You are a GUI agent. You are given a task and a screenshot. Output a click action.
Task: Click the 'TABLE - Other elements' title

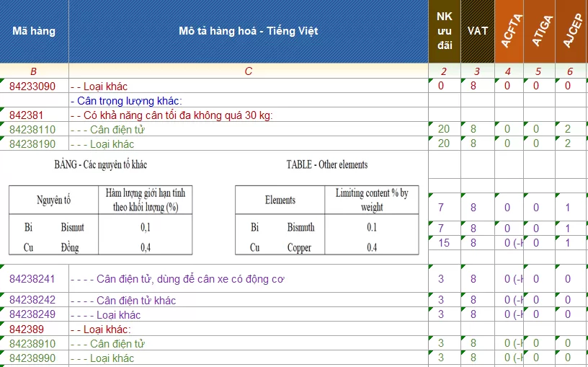click(327, 164)
